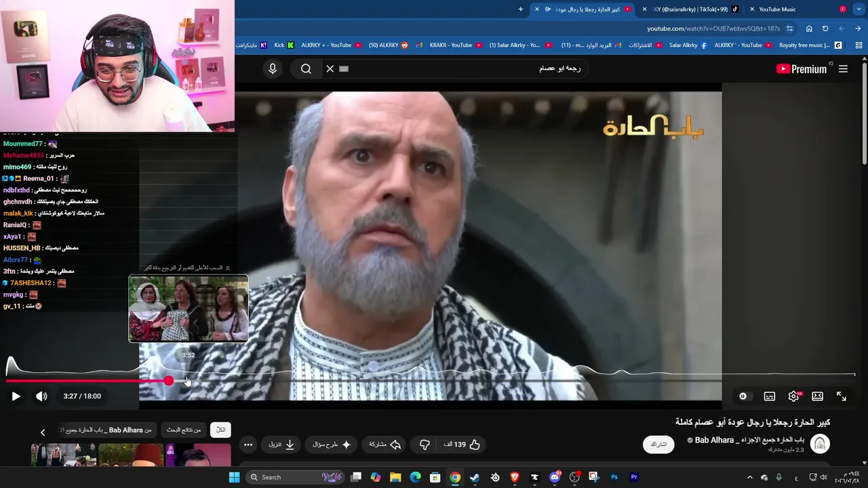Open Brave browser from the taskbar
Screen dimensions: 868x488
pyautogui.click(x=515, y=477)
